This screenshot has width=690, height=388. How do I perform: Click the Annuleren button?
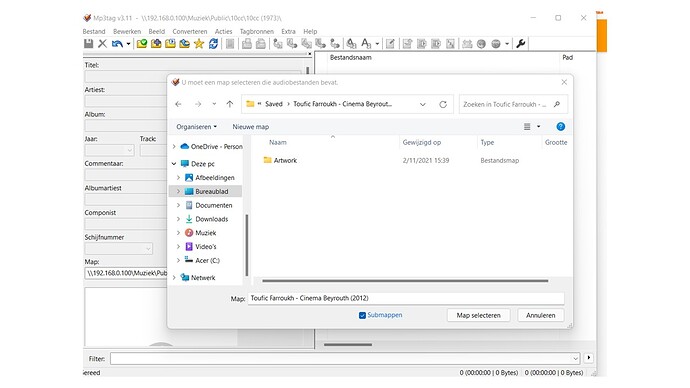[540, 315]
